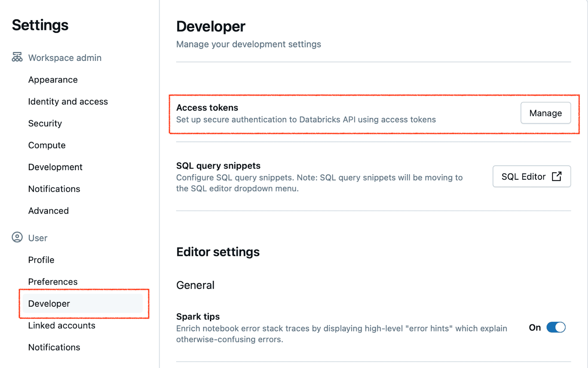Go to user Preferences
This screenshot has width=588, height=368.
click(x=53, y=282)
